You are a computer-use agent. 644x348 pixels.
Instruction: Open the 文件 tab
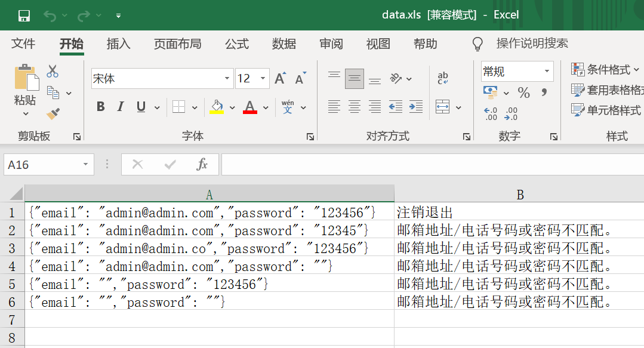tap(23, 44)
